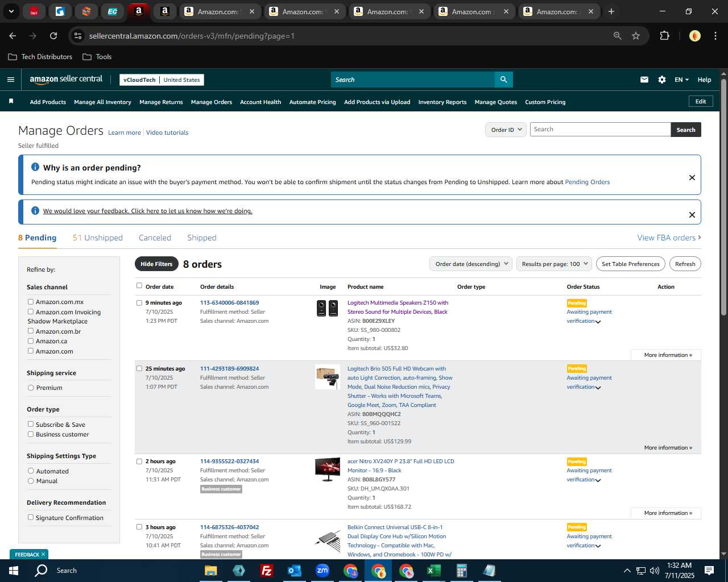Open the settings gear icon
This screenshot has height=582, width=728.
[x=662, y=80]
